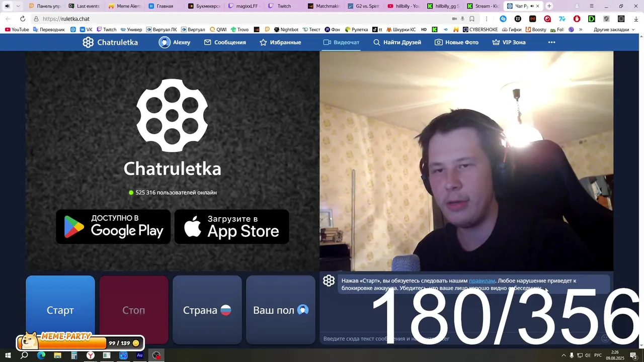Viewport: 644px width, 362px height.
Task: Switch to the Видеочат tab
Action: point(341,42)
